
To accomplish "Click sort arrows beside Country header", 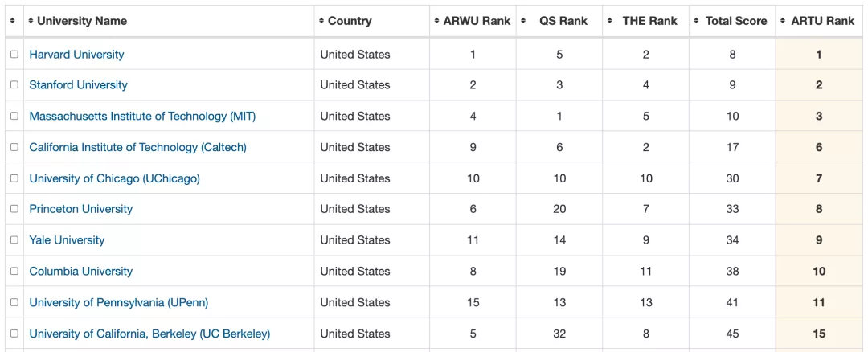I will click(x=321, y=21).
